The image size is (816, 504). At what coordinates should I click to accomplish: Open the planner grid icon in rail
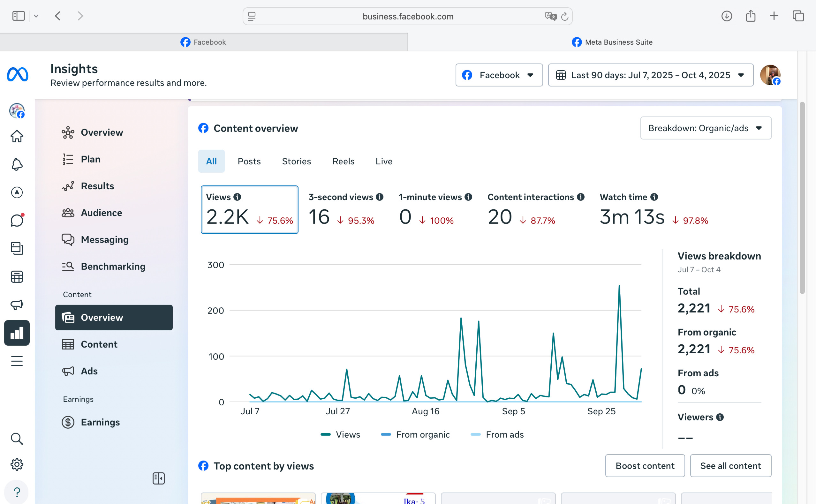[x=17, y=276]
